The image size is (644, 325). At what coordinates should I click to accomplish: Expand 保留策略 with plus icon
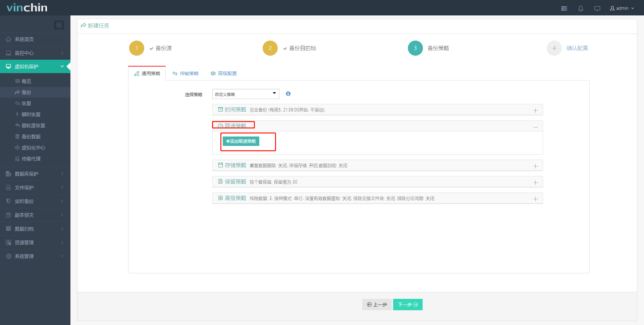point(535,182)
